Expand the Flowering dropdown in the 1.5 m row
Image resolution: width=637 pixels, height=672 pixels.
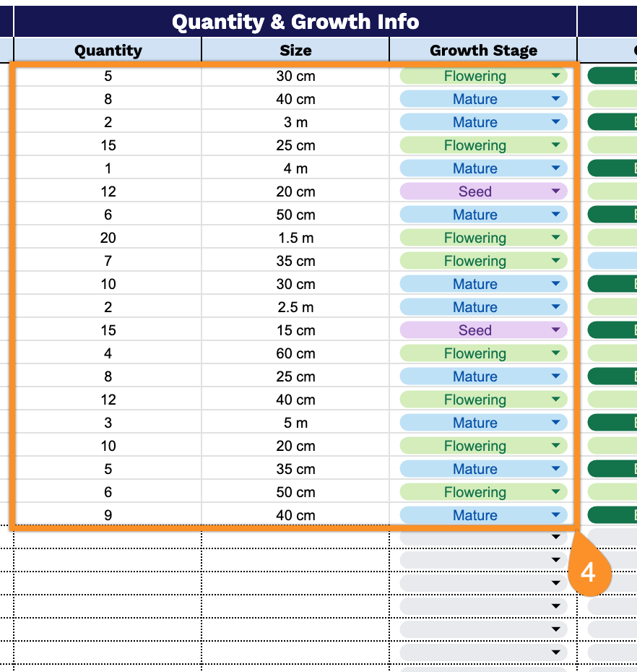point(555,238)
